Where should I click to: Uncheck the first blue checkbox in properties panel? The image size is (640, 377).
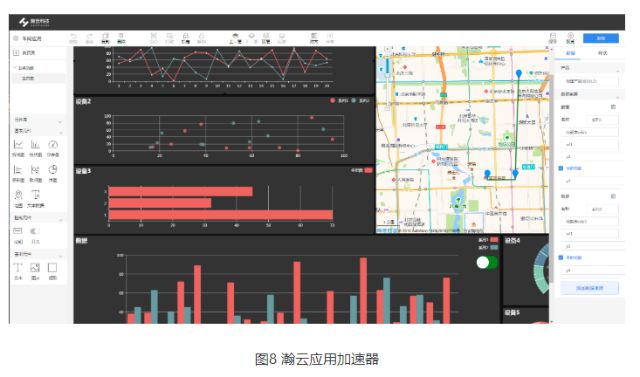(x=561, y=168)
